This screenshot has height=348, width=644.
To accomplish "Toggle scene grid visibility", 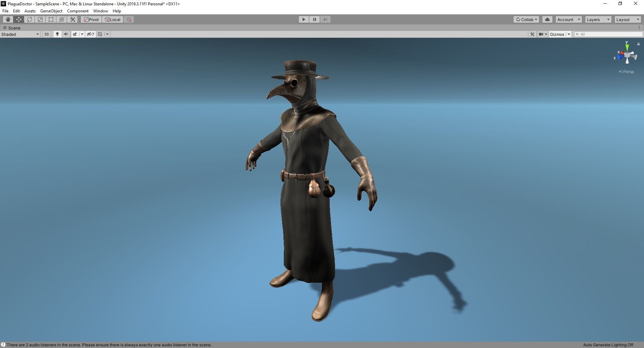I will click(100, 34).
